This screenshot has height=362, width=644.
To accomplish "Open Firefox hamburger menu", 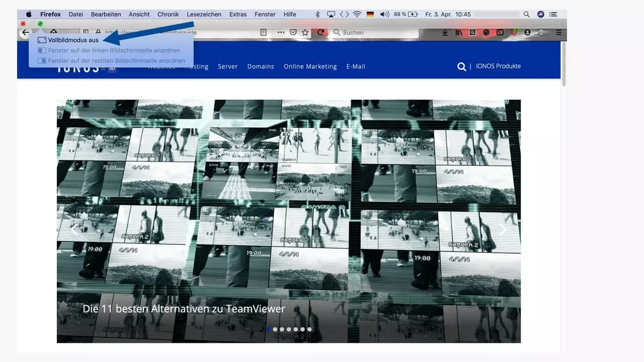I will click(559, 33).
